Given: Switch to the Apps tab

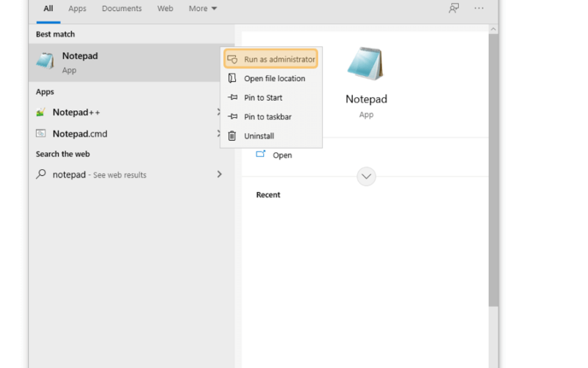Looking at the screenshot, I should coord(77,9).
